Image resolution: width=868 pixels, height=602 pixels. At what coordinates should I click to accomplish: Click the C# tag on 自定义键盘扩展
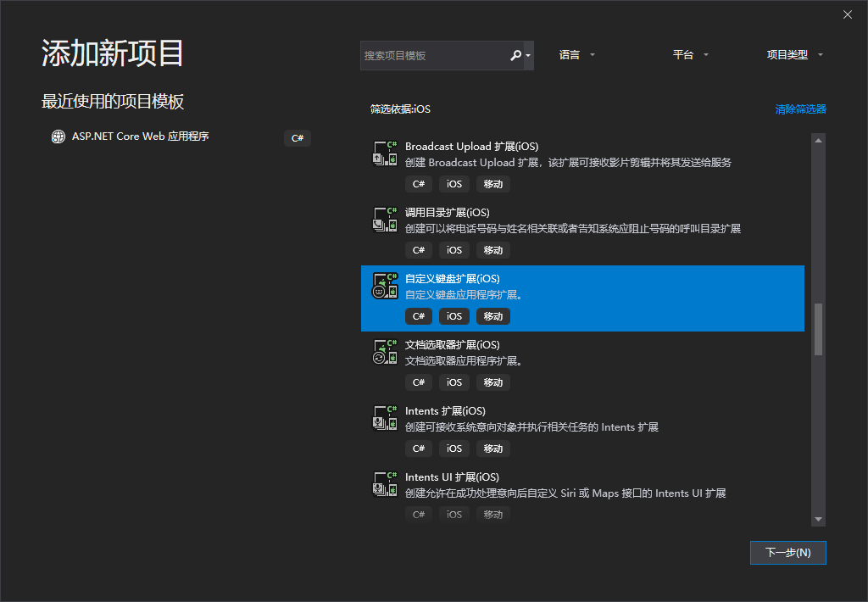point(418,315)
